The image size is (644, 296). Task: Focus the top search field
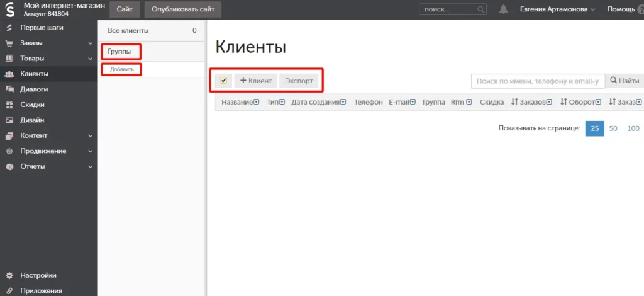point(453,9)
